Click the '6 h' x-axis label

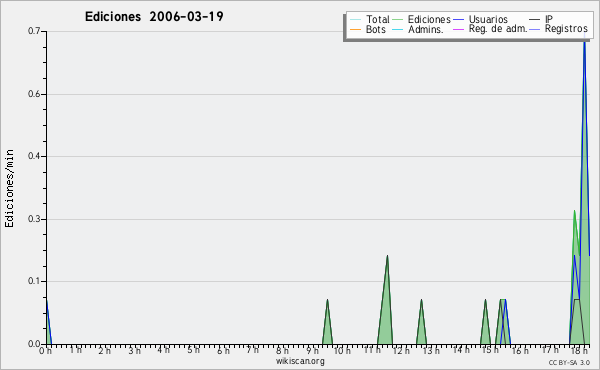(223, 350)
